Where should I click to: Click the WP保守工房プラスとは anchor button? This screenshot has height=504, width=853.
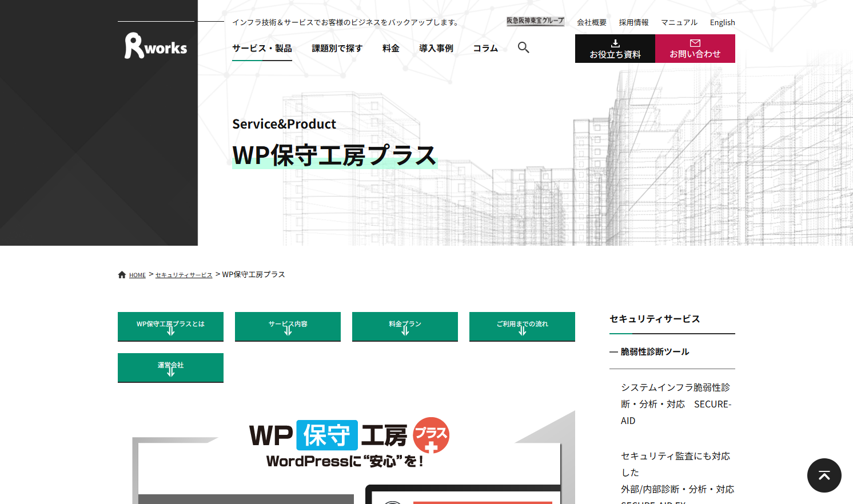(170, 326)
